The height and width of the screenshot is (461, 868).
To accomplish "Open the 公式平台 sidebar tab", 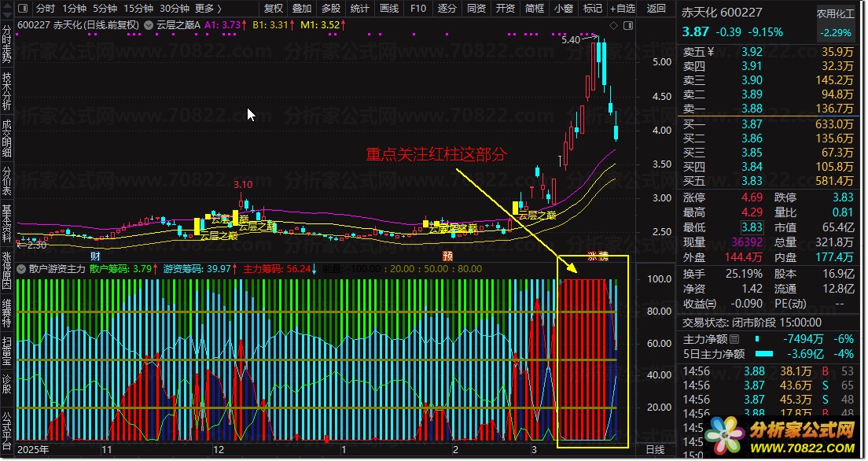I will 6,431.
